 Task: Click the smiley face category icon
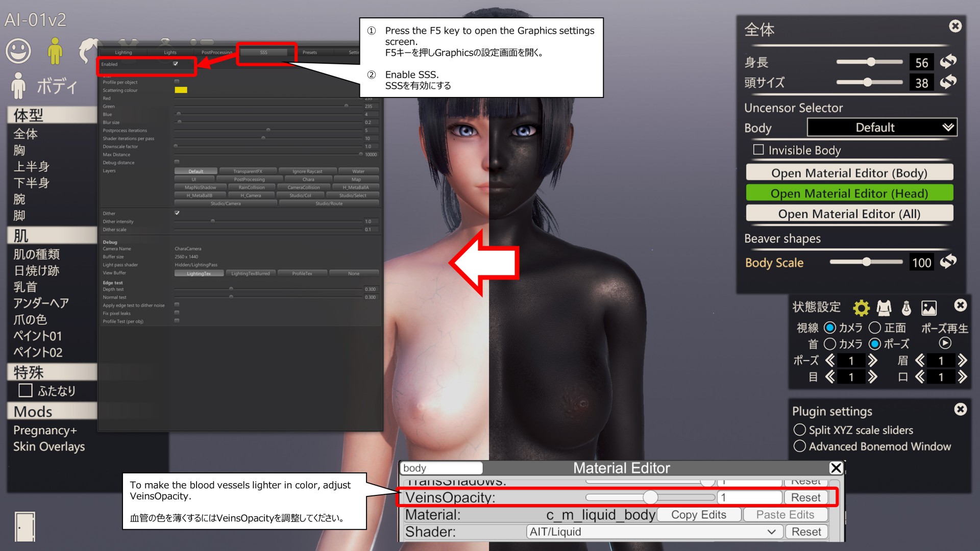(18, 52)
